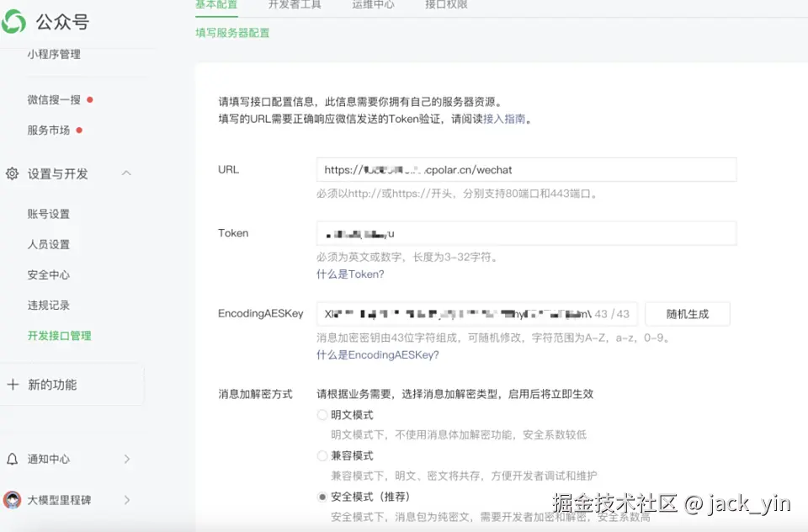This screenshot has width=808, height=532.
Task: Open 账号设置 in the sidebar
Action: click(x=49, y=214)
